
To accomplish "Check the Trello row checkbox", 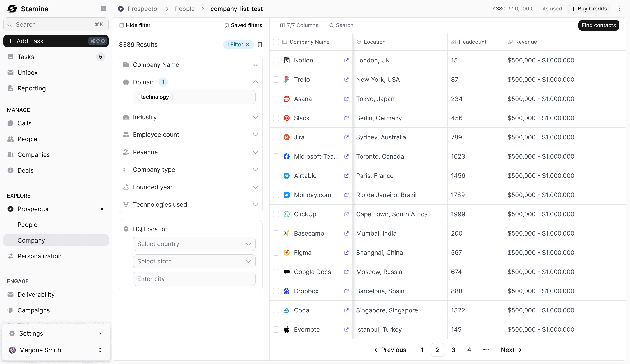I will (276, 80).
